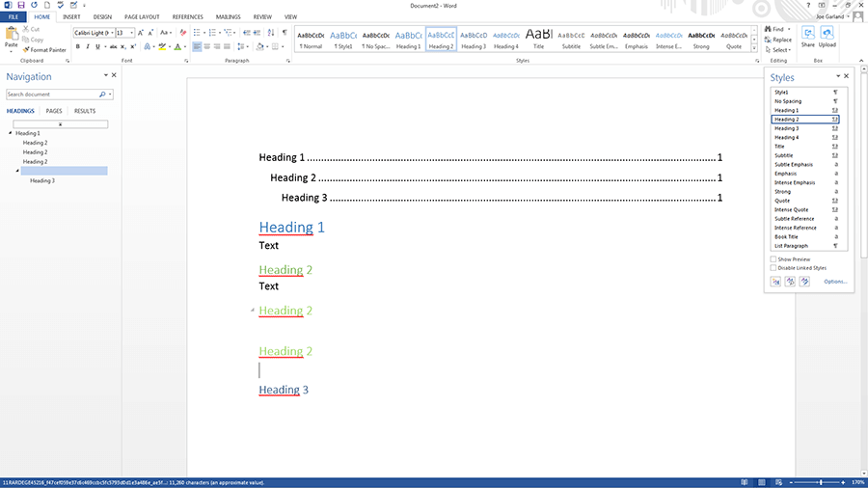Switch to the PAGES tab in Navigation
The height and width of the screenshot is (488, 868).
click(x=54, y=111)
